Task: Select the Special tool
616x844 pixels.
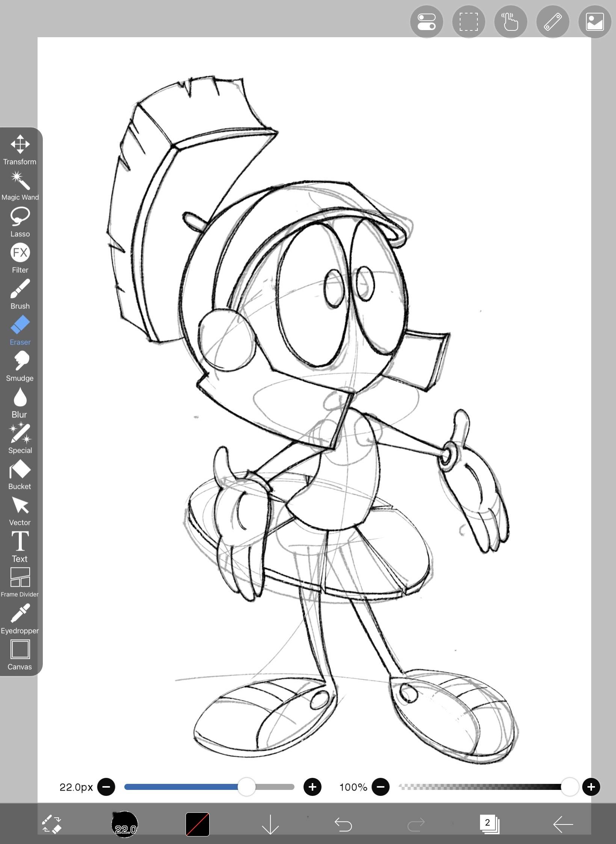Action: (20, 439)
